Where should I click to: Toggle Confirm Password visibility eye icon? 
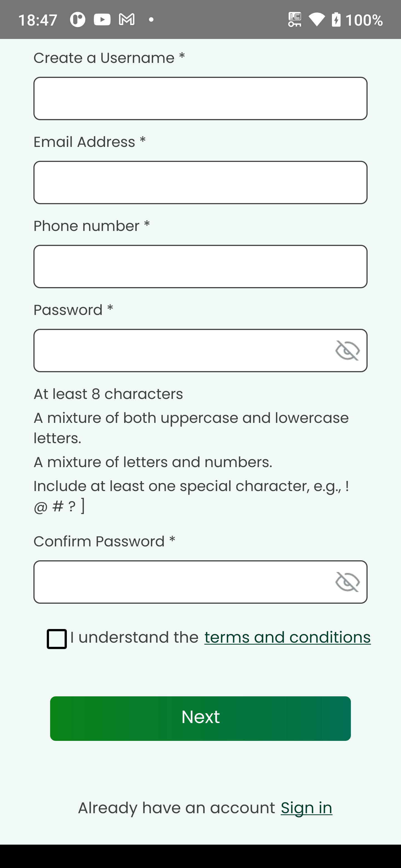[347, 582]
